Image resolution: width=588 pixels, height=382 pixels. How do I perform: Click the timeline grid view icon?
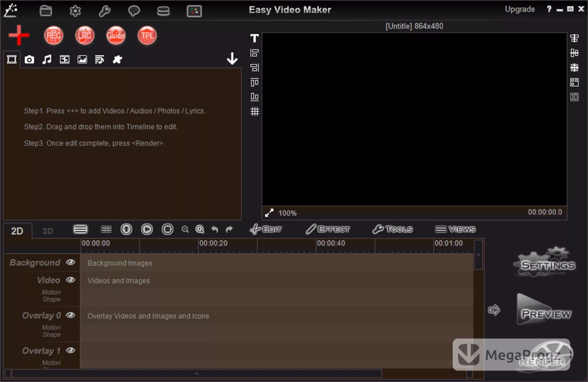point(106,229)
